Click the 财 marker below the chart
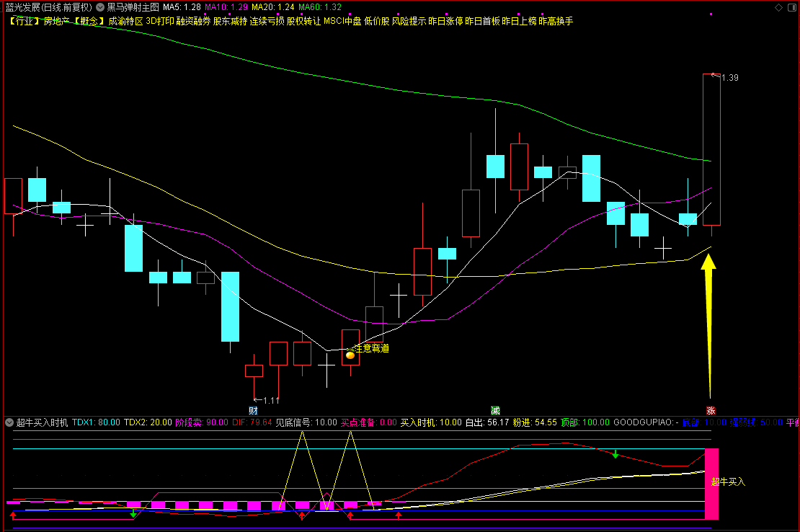 (x=253, y=411)
